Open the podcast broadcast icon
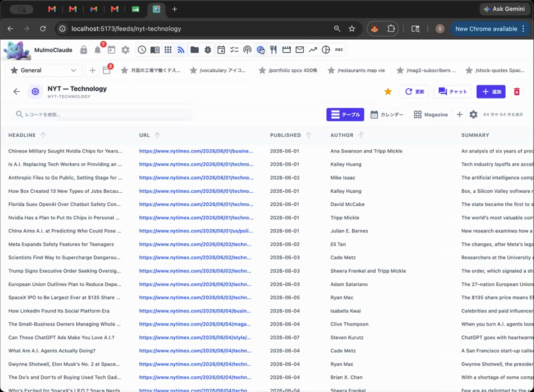Viewport: 534px width, 392px height. pos(247,50)
